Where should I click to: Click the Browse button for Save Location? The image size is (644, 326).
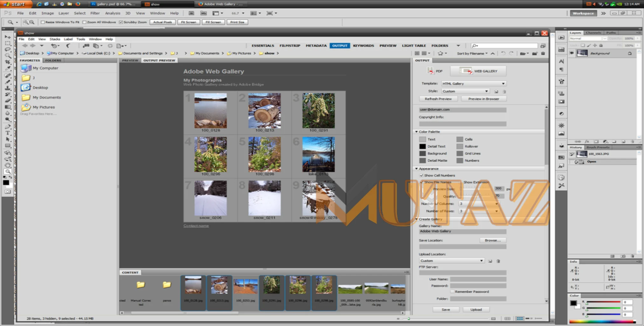click(493, 240)
